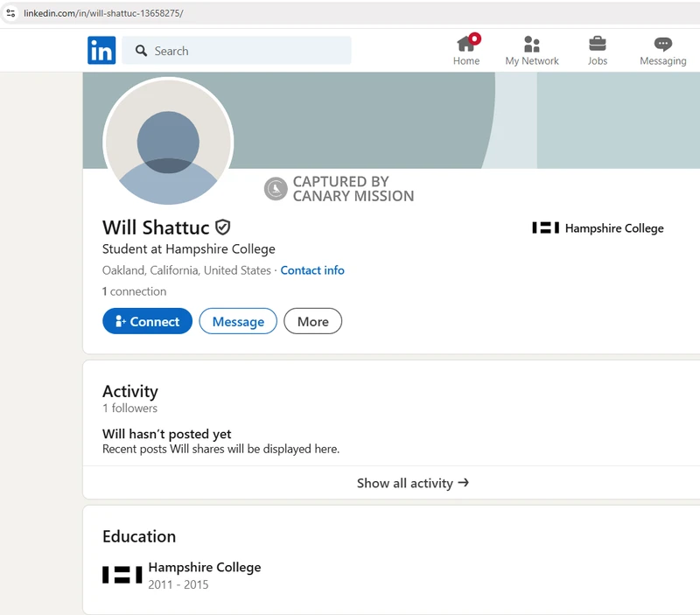Click the Connect button
The image size is (700, 615).
pos(147,321)
